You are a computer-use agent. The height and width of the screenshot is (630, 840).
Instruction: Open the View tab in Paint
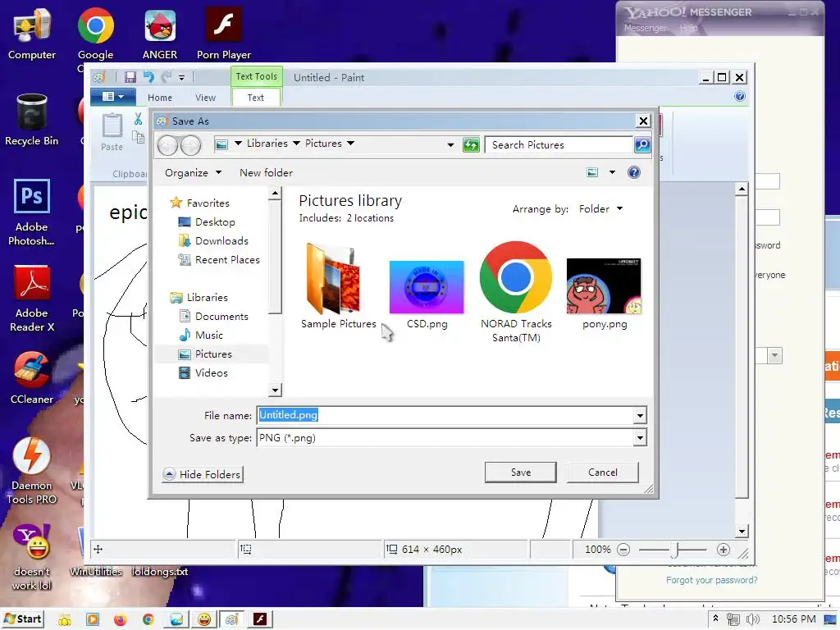[205, 98]
